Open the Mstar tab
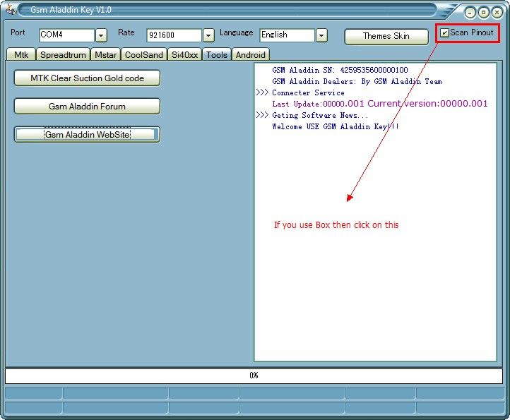Image resolution: width=510 pixels, height=420 pixels. 105,54
